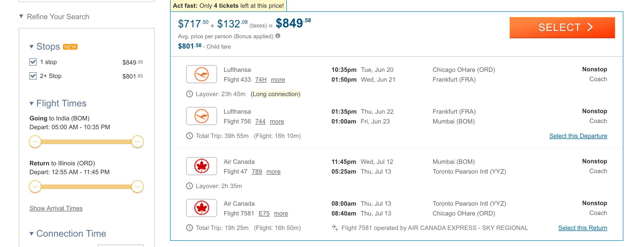Image resolution: width=644 pixels, height=247 pixels.
Task: Click Select this Departure link
Action: coord(578,136)
